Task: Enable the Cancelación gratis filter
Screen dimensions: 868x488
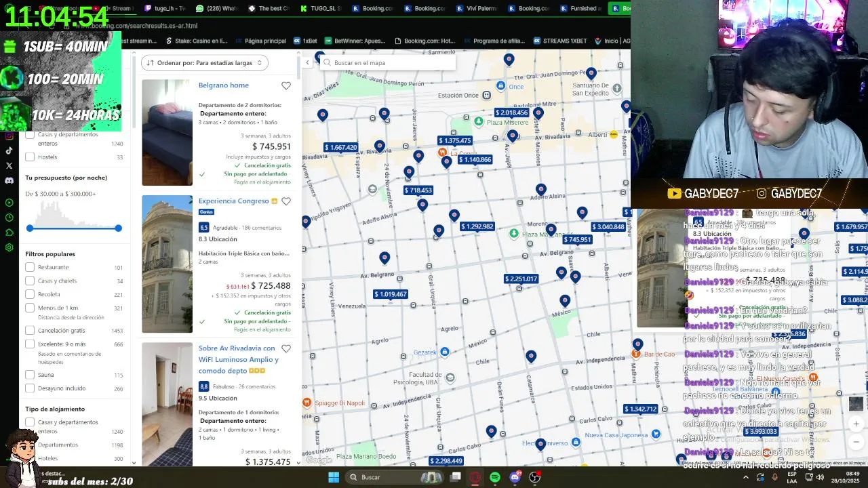Action: pos(30,330)
